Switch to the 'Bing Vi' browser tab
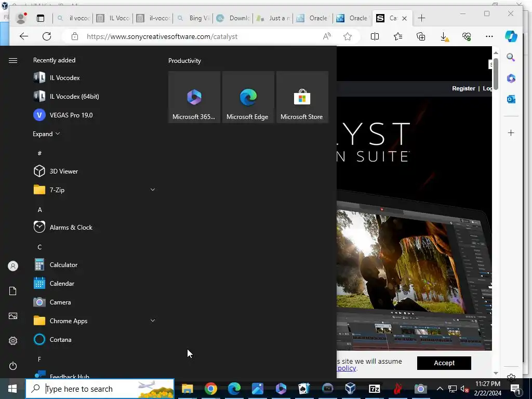Screen dimensions: 532x399 tap(193, 18)
